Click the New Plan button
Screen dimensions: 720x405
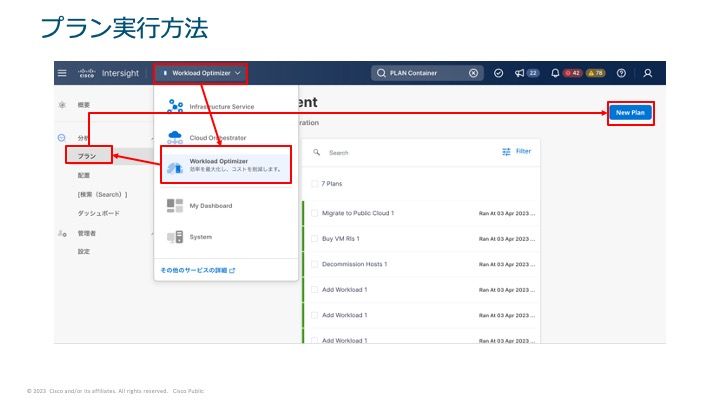pyautogui.click(x=630, y=112)
